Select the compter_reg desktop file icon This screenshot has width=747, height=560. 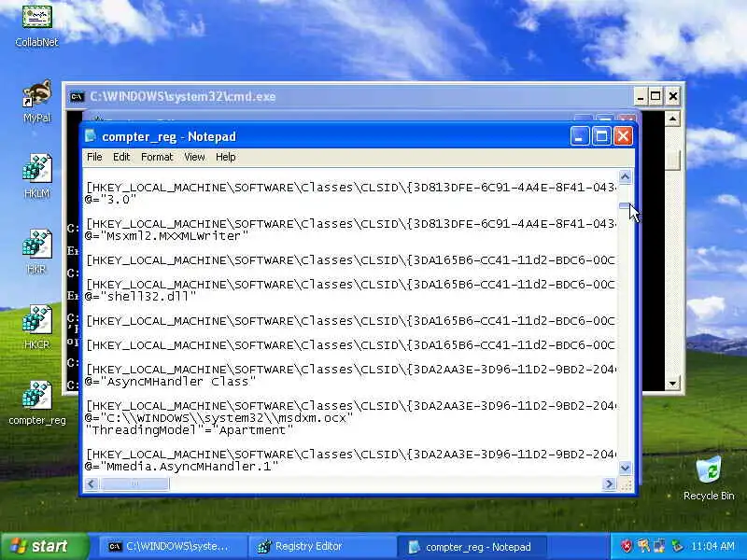pos(36,403)
